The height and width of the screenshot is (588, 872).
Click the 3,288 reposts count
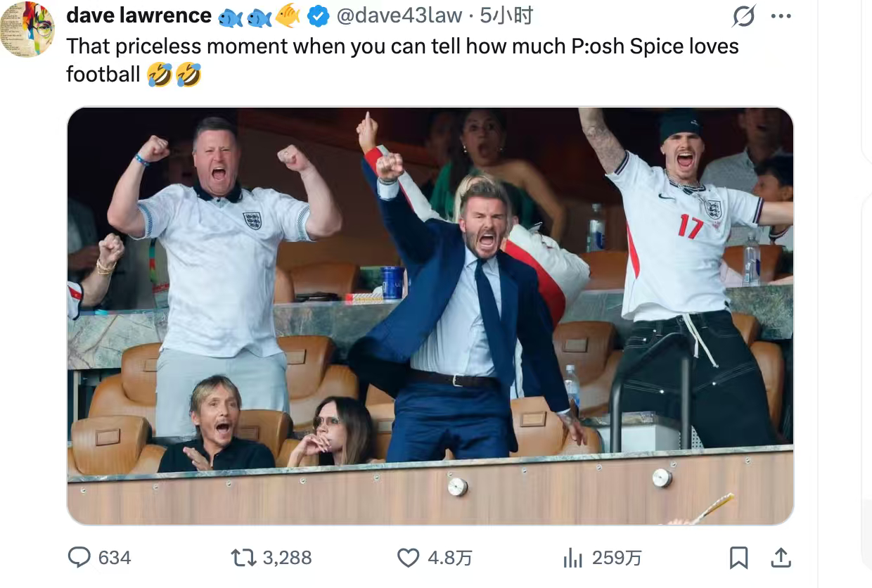pos(287,558)
